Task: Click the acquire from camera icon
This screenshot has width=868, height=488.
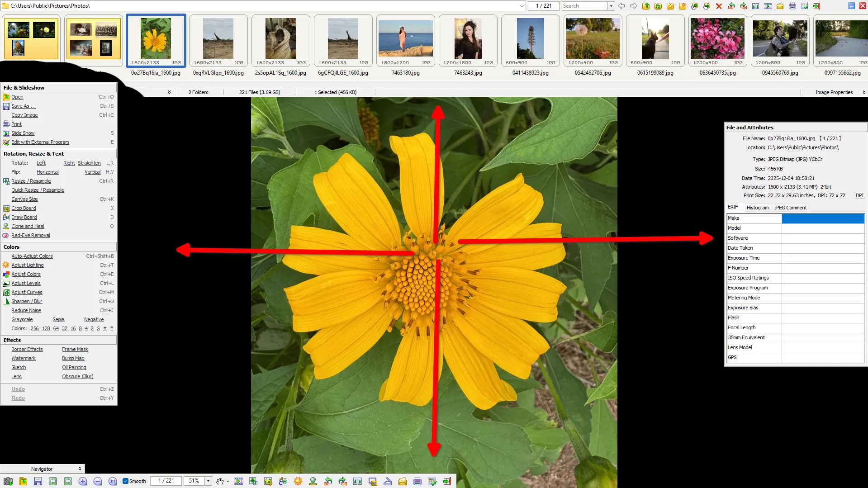Action: click(x=8, y=481)
